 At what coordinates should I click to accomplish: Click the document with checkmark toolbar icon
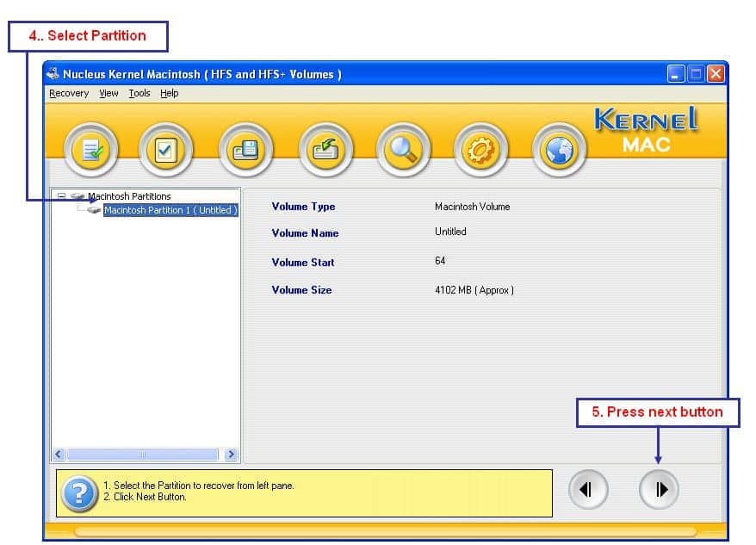point(91,150)
